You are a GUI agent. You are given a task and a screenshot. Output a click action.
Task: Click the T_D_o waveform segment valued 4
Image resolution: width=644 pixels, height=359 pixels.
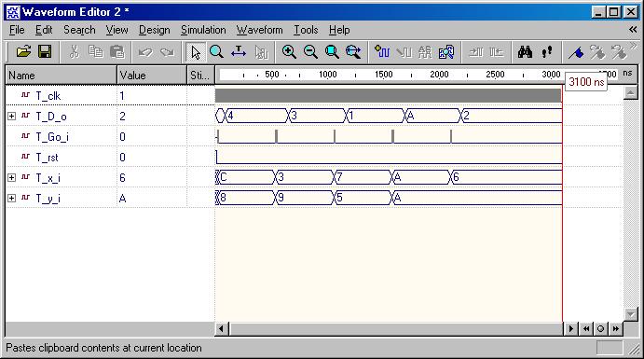tap(257, 116)
